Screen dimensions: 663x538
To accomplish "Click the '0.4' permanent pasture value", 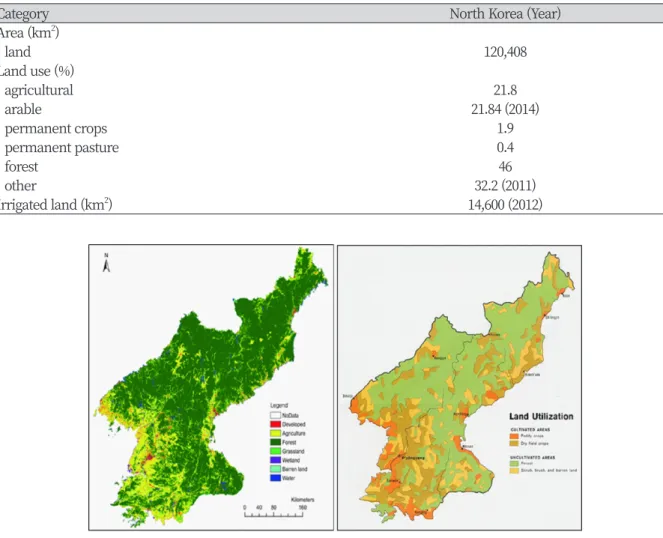I will tap(505, 147).
